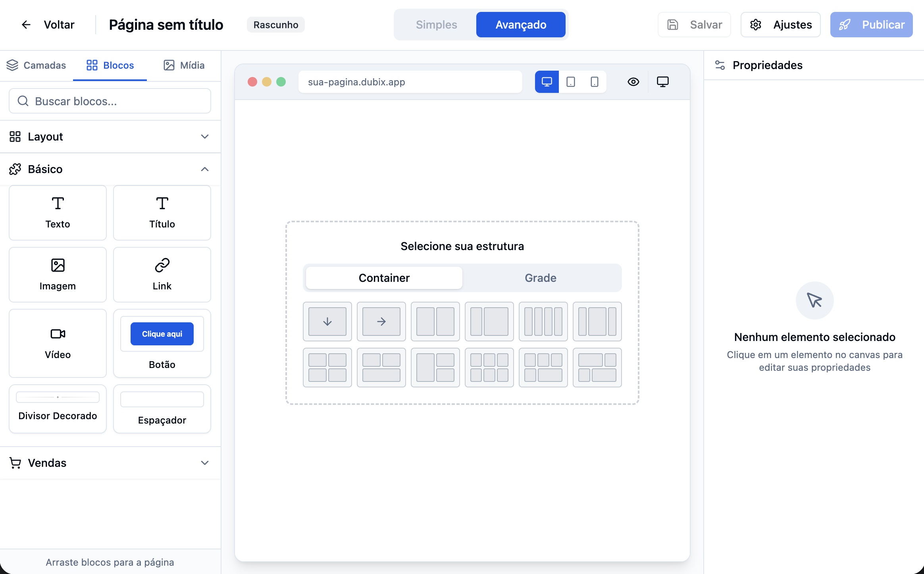The height and width of the screenshot is (574, 924).
Task: Select the Vídeo block
Action: 58,343
